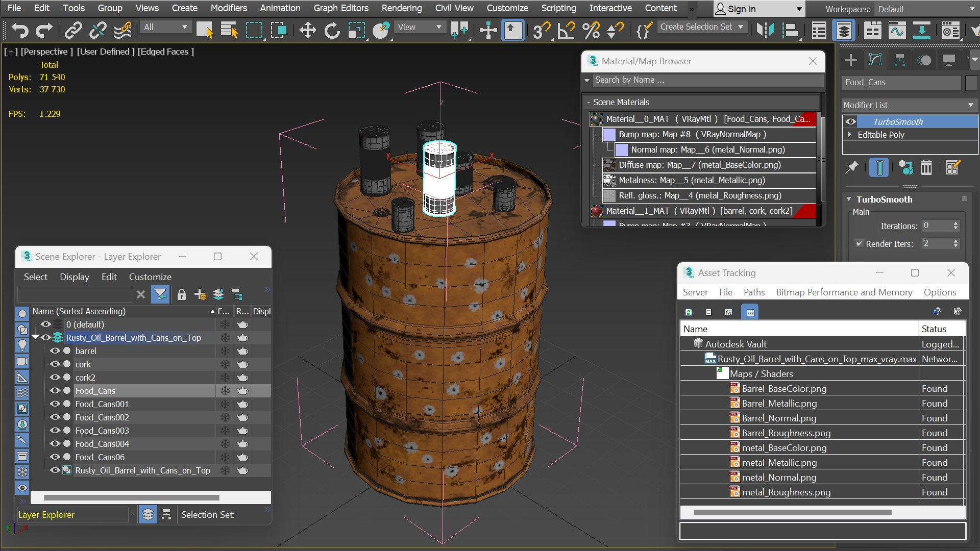980x551 pixels.
Task: Open the Modifier List dropdown
Action: coord(910,105)
